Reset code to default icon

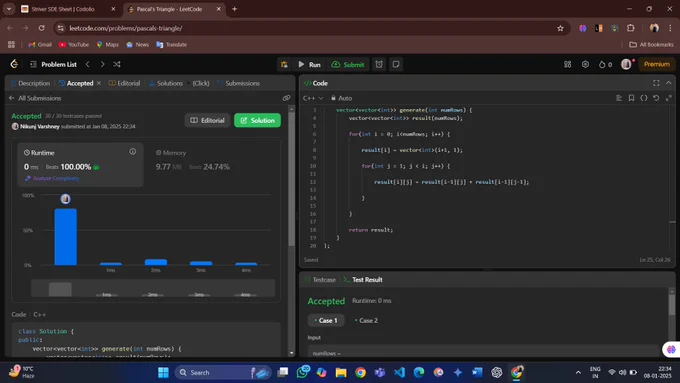656,98
